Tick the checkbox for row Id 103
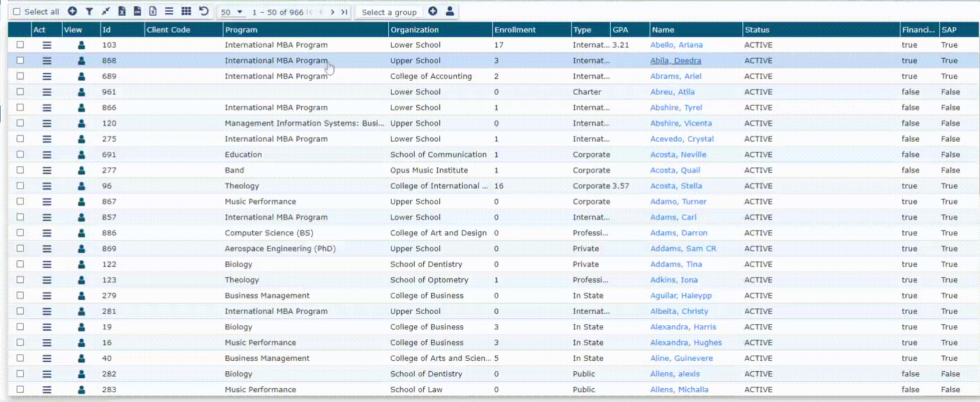The image size is (980, 402). pos(20,45)
